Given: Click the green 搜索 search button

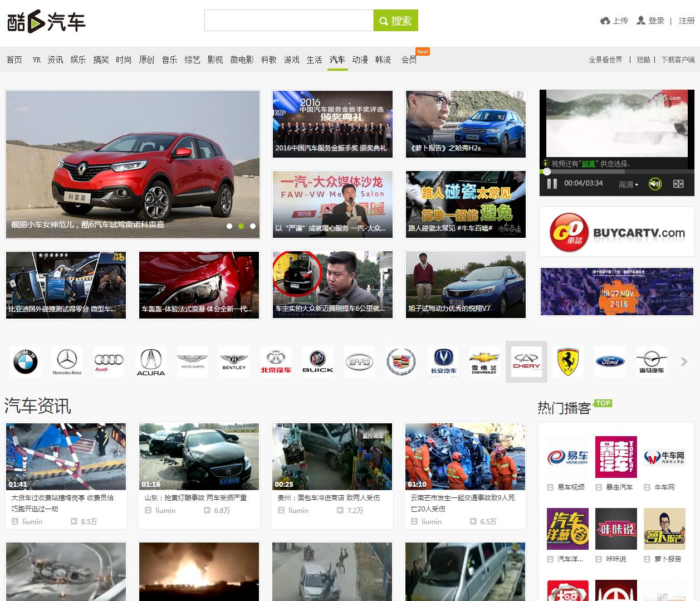Looking at the screenshot, I should (x=396, y=21).
